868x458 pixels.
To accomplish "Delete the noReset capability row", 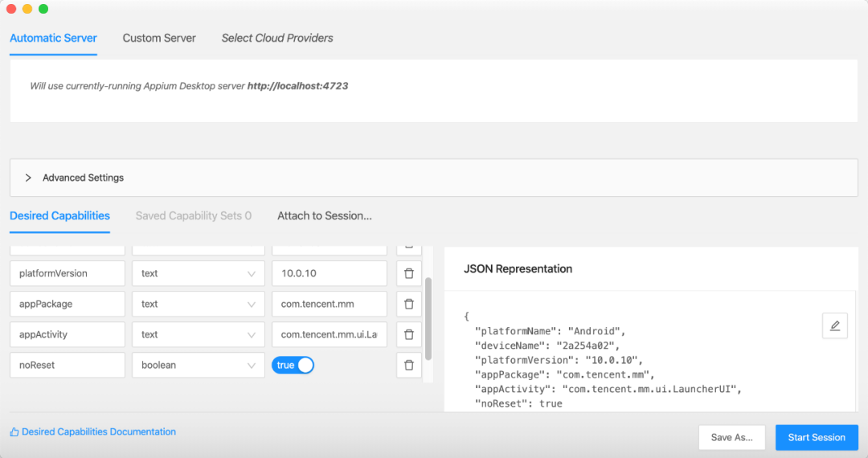I will click(409, 365).
